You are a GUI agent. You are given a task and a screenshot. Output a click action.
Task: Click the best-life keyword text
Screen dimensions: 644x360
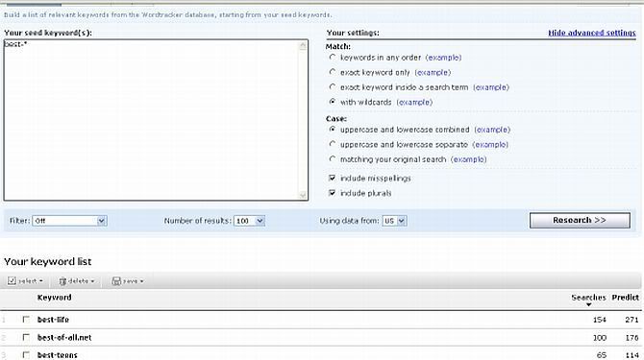[x=53, y=320]
